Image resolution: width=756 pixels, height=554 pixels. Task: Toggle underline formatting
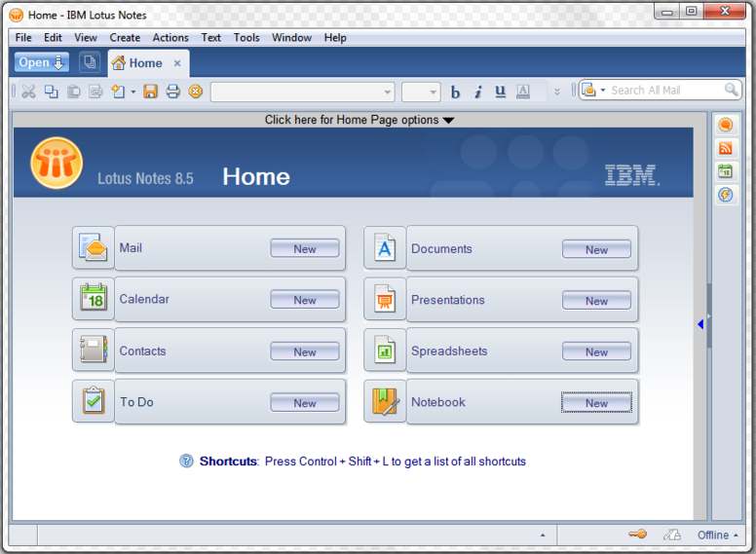pyautogui.click(x=501, y=92)
